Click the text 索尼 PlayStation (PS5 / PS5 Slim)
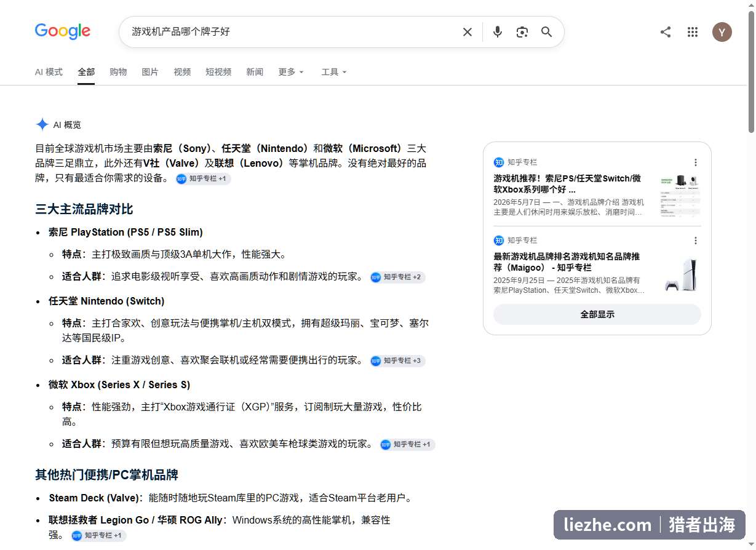 tap(125, 233)
